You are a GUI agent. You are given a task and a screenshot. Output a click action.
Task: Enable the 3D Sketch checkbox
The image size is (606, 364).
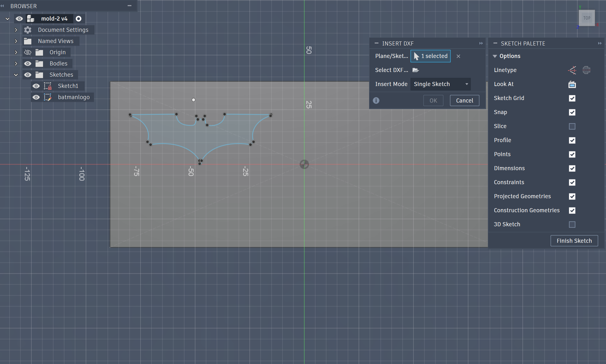[x=572, y=224]
